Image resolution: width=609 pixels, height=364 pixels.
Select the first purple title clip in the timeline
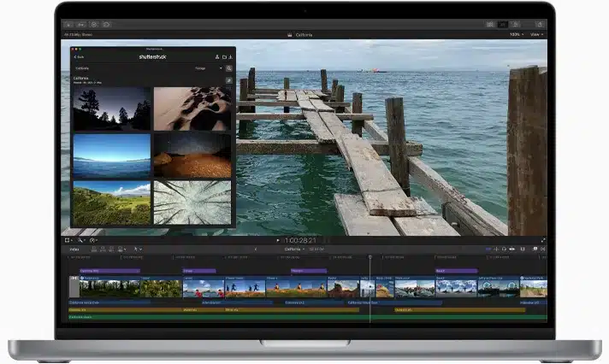tap(110, 271)
